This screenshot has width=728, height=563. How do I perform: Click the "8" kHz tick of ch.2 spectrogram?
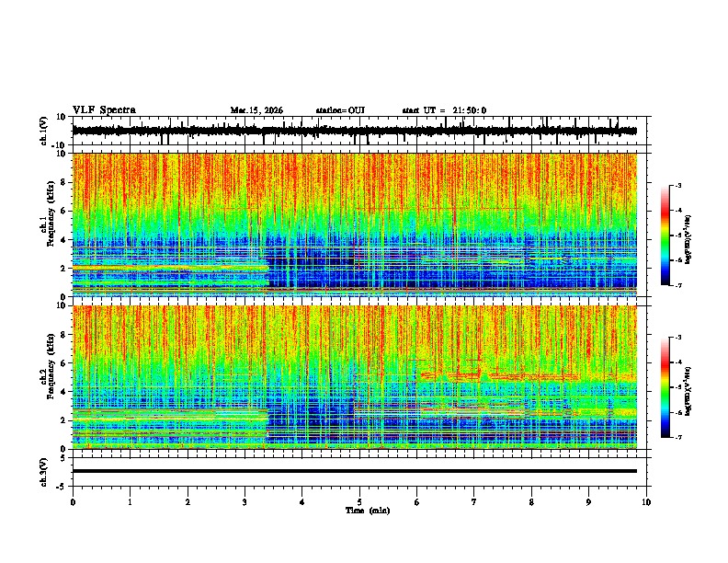point(63,335)
